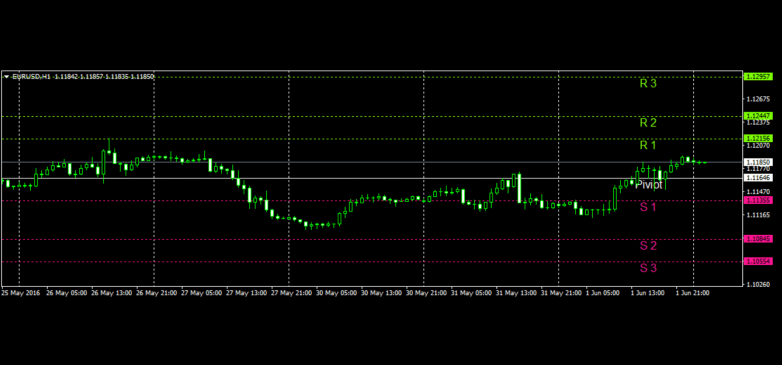Select the 31 May 13:00 time axis label
Image resolution: width=782 pixels, height=365 pixels.
516,293
